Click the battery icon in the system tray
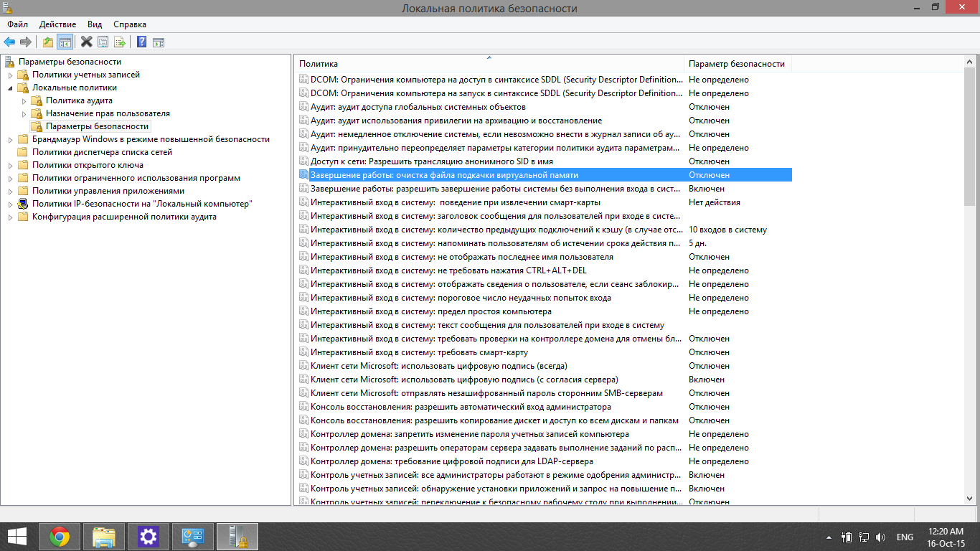The width and height of the screenshot is (980, 551). pyautogui.click(x=847, y=537)
